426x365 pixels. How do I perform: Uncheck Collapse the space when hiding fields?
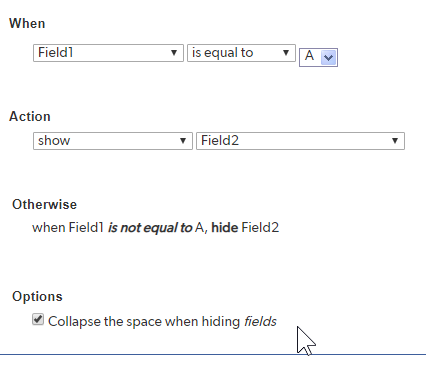click(x=38, y=319)
